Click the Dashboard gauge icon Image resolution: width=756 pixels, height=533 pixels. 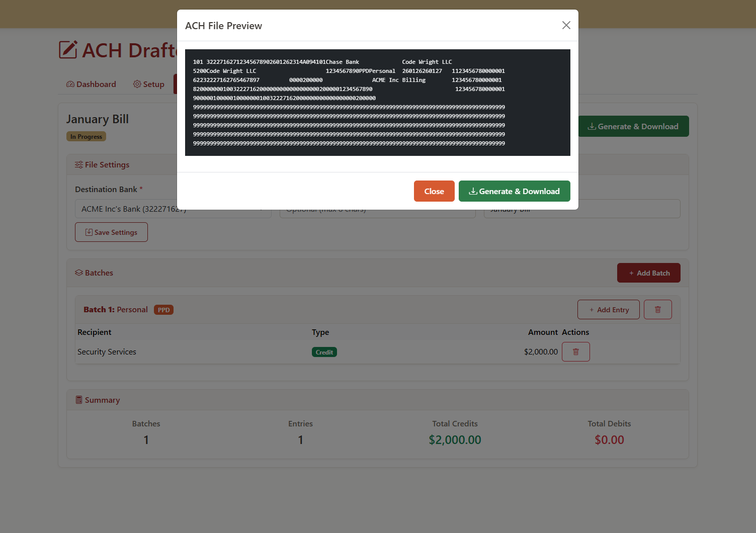(x=70, y=84)
